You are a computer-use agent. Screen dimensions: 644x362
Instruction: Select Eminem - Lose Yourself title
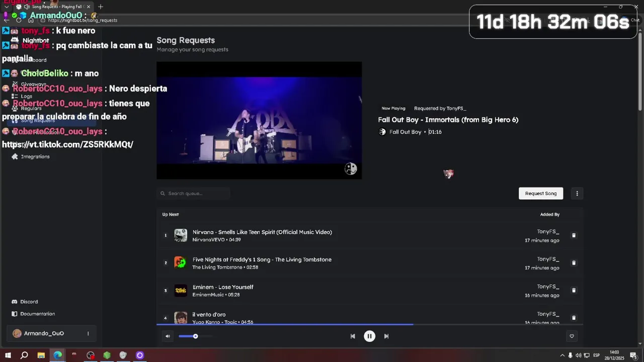pyautogui.click(x=223, y=287)
